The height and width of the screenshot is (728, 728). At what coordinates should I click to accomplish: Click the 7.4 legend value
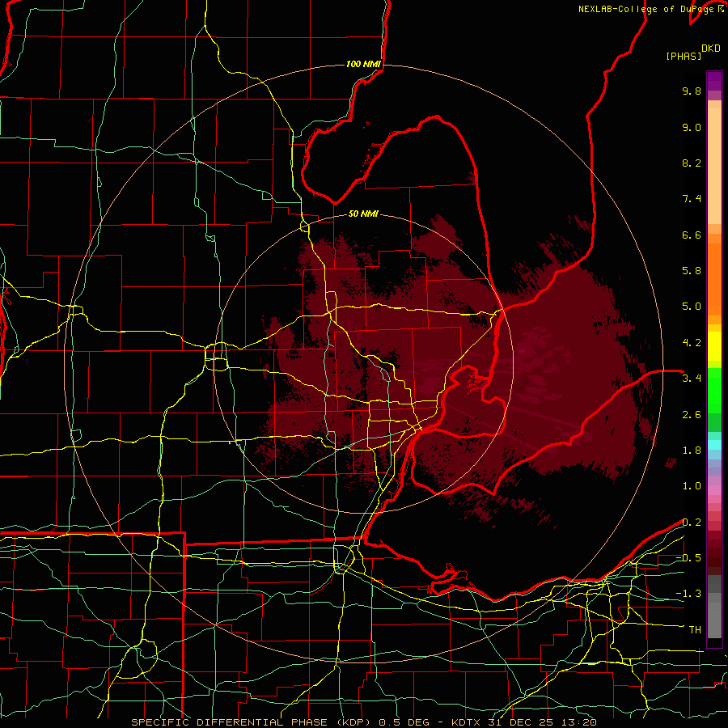(x=692, y=199)
